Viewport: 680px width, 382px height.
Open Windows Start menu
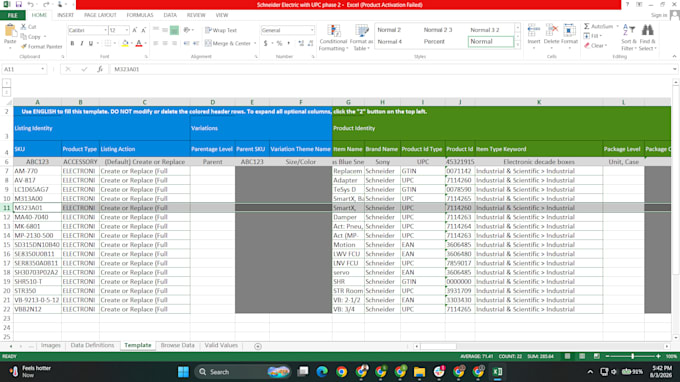click(183, 372)
